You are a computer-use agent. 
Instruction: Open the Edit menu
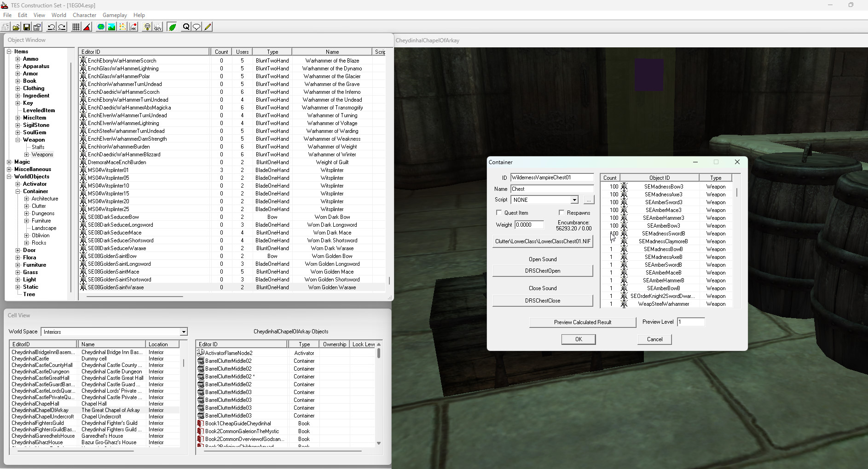coord(23,15)
